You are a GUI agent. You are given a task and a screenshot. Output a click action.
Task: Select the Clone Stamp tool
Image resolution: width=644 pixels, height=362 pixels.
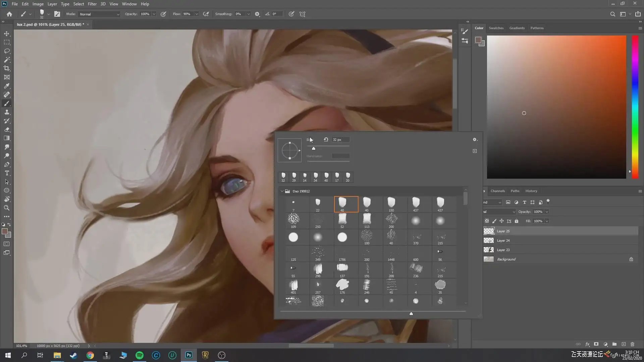(7, 112)
